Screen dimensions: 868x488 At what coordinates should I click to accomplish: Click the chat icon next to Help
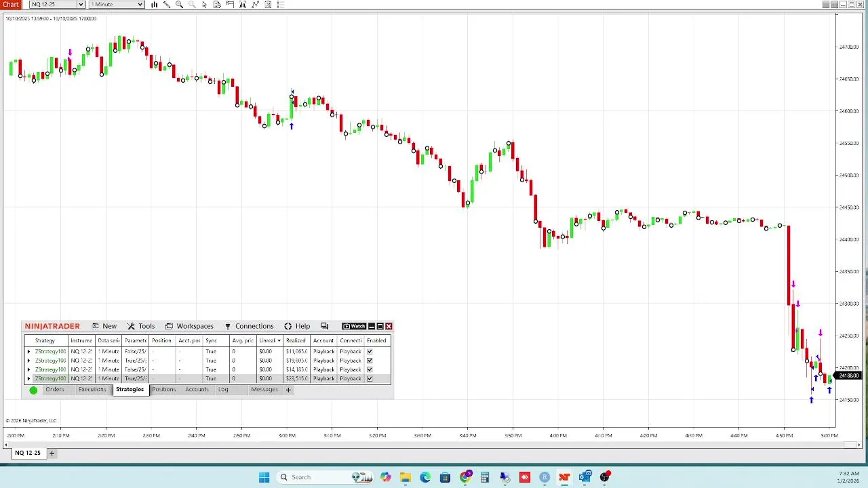(x=324, y=326)
